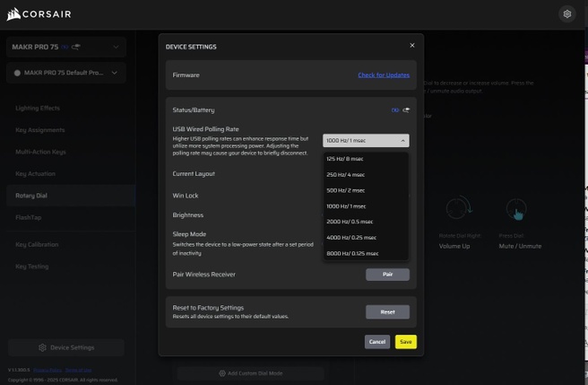Click the Add Custom Dial Mode gear icon
Image resolution: width=588 pixels, height=385 pixels.
coord(222,373)
